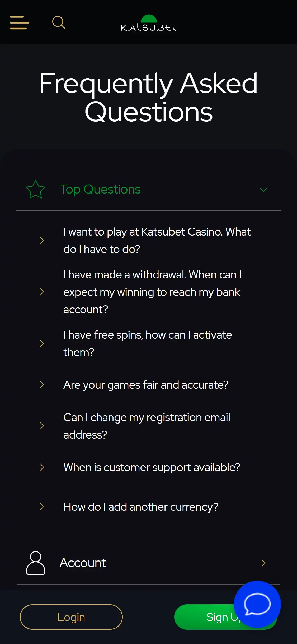
Task: Expand chevron beside 'add another currency'
Action: [42, 507]
